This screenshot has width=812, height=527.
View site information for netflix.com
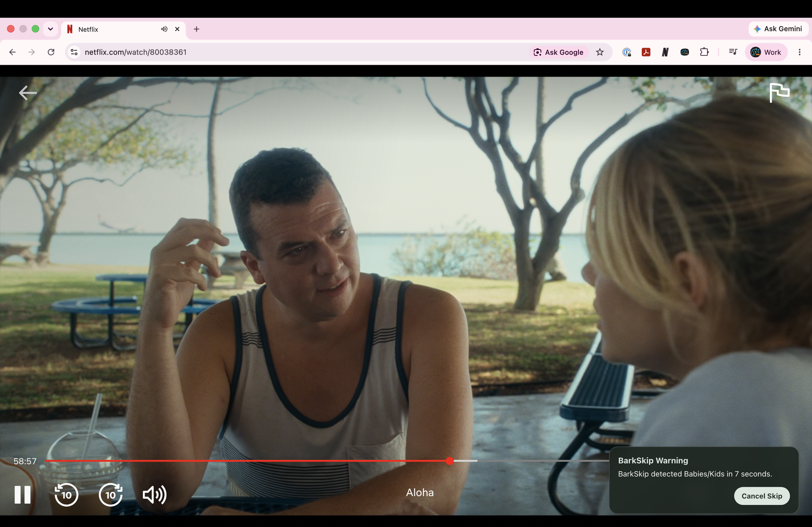click(74, 52)
